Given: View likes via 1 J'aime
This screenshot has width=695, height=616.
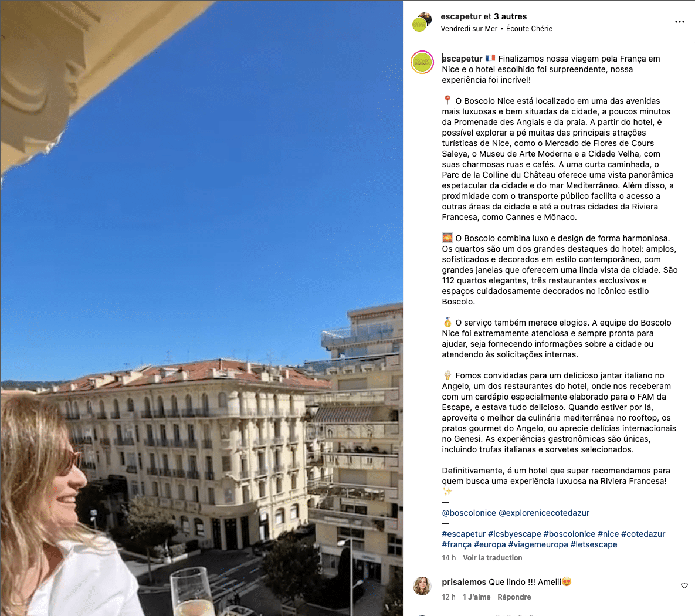Looking at the screenshot, I should pyautogui.click(x=476, y=597).
